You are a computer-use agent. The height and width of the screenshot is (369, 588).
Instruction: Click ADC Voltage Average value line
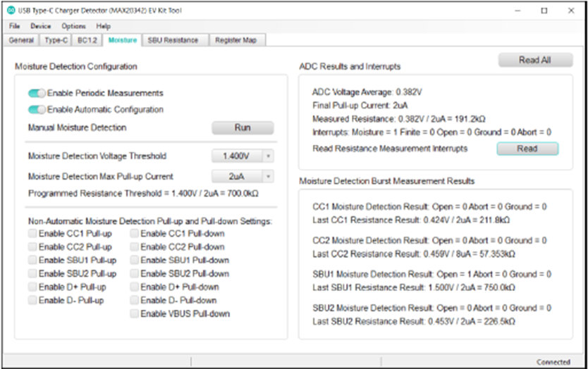tap(367, 92)
